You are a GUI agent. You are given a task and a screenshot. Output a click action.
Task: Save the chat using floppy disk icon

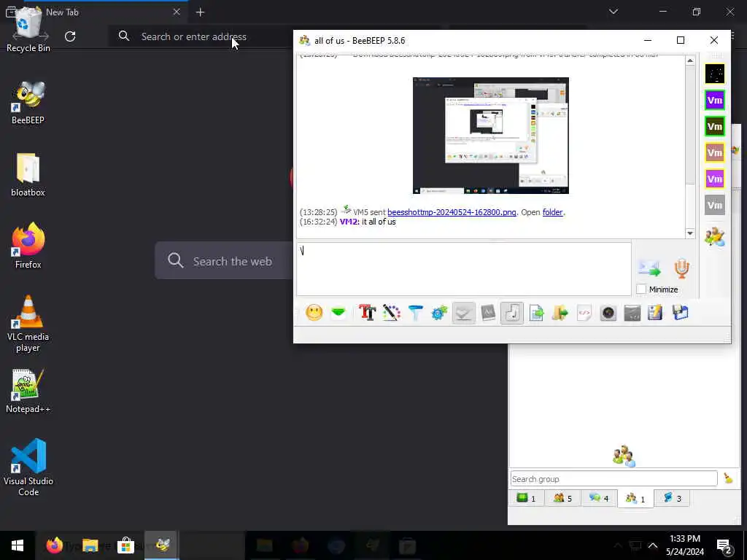click(x=681, y=313)
